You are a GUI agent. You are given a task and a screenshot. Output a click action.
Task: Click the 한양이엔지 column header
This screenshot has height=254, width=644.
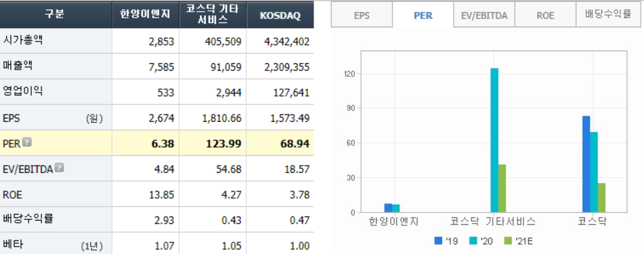[x=146, y=14]
